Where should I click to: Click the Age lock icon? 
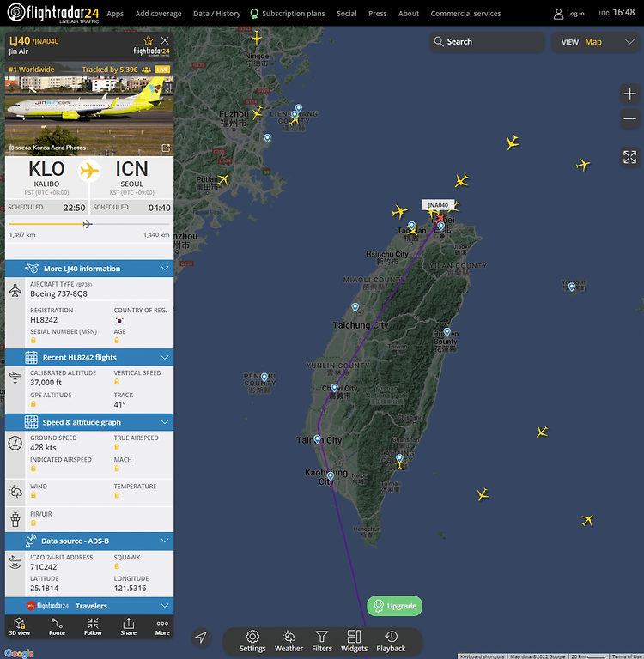point(117,341)
